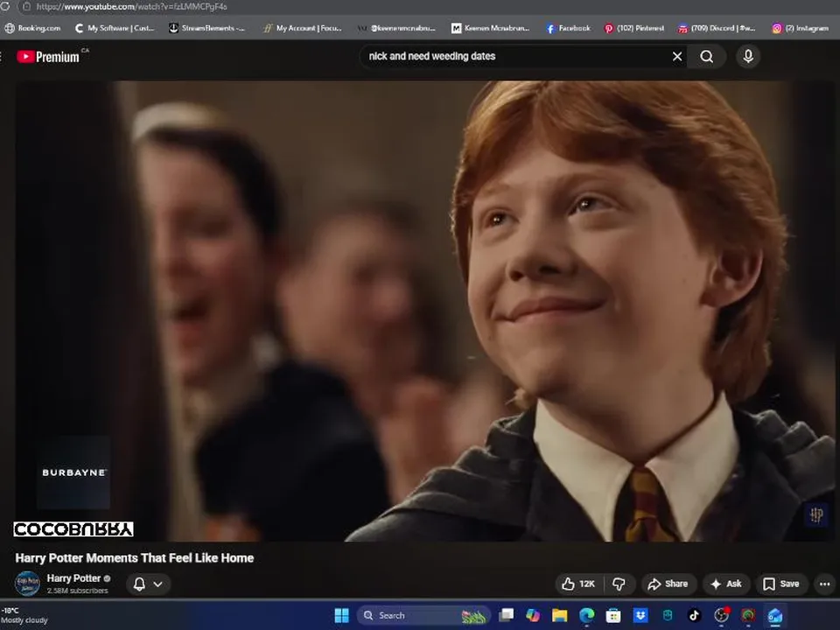This screenshot has height=630, width=840.
Task: Click the Windows taskbar Search box
Action: tap(423, 615)
